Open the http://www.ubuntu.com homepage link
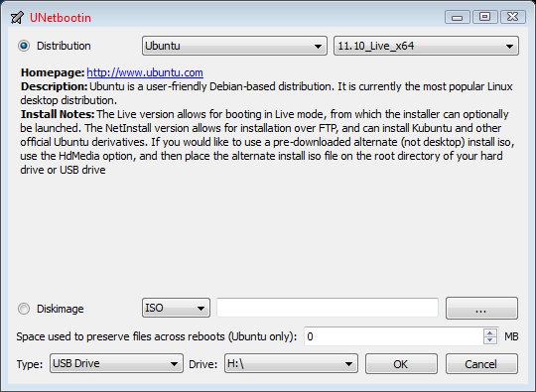The width and height of the screenshot is (536, 392). click(145, 72)
